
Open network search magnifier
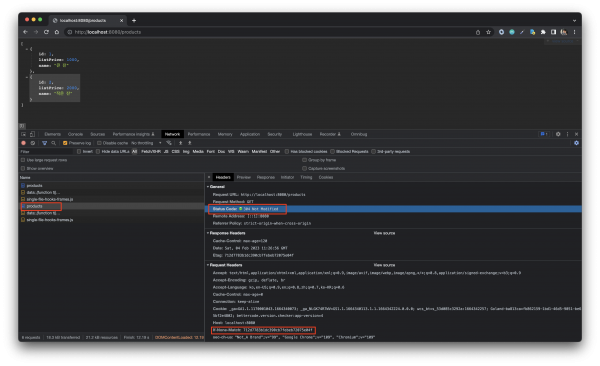(54, 143)
